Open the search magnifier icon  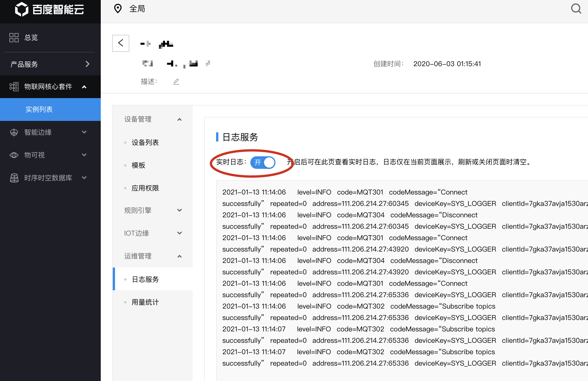pyautogui.click(x=576, y=9)
